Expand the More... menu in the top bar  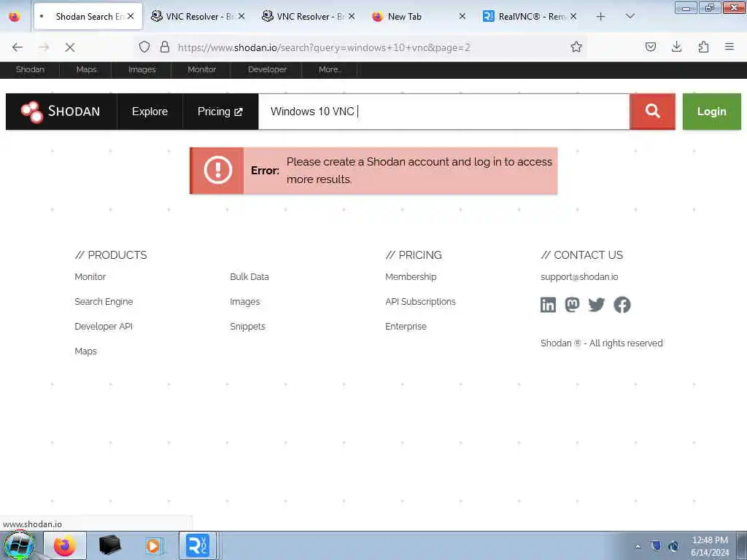coord(330,69)
